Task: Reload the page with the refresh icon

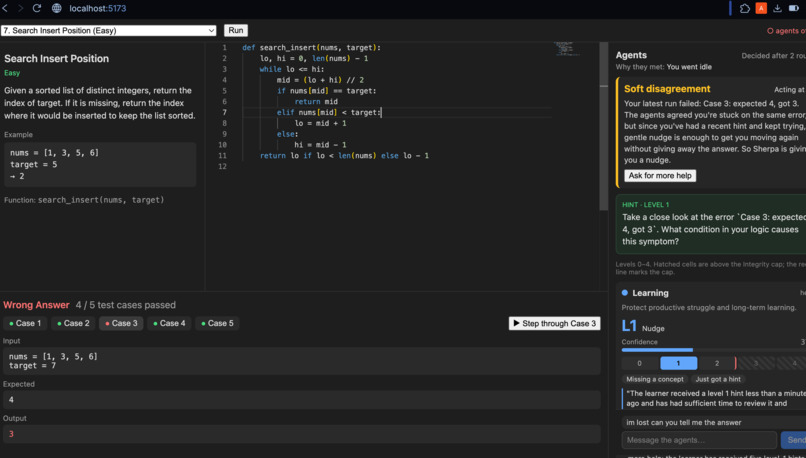Action: [37, 8]
